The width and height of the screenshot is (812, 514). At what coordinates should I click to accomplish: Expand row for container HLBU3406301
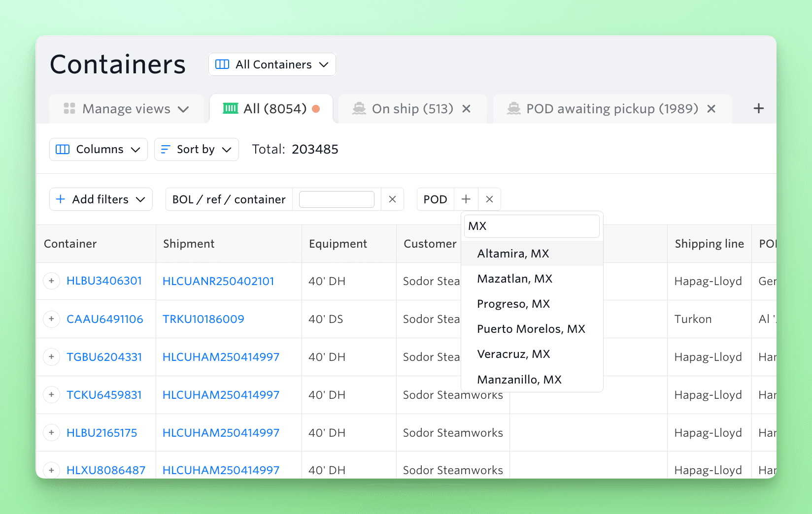click(51, 281)
